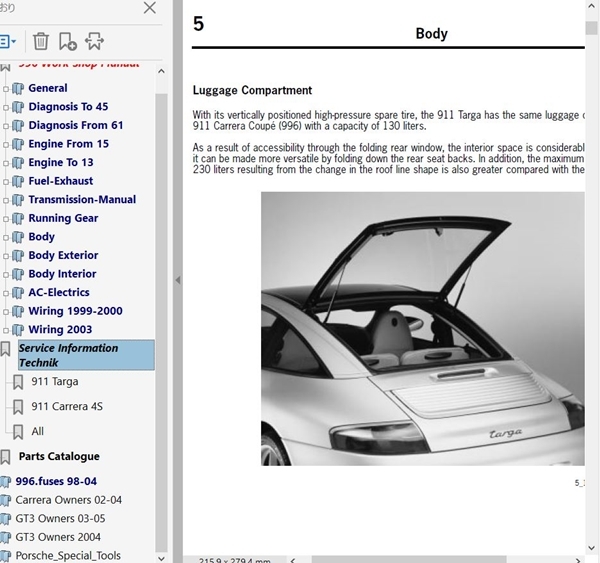This screenshot has width=600, height=563.
Task: Expand the Body Exterior bookmark
Action: (x=5, y=256)
